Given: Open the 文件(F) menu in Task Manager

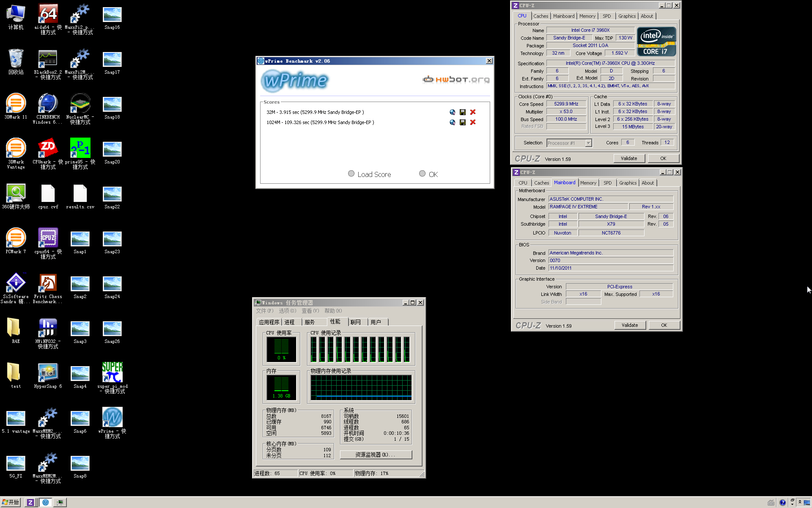Looking at the screenshot, I should point(265,311).
